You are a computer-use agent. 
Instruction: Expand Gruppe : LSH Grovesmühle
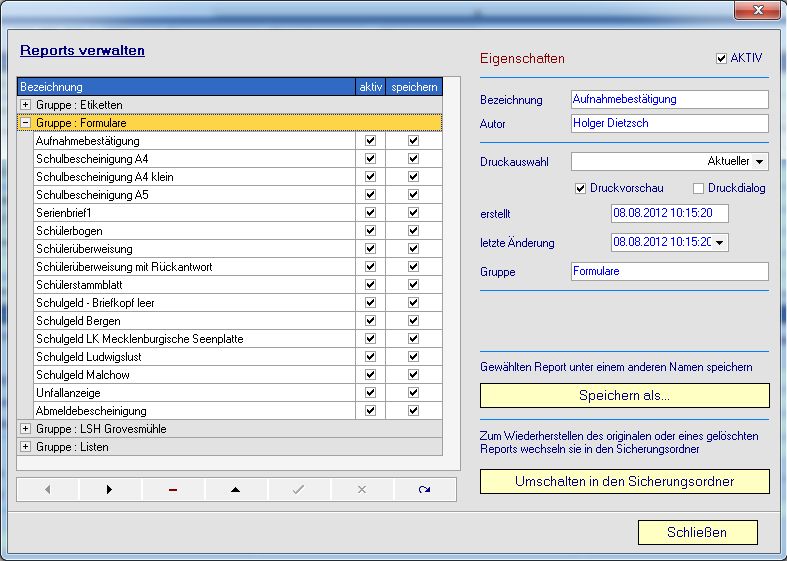(25, 429)
